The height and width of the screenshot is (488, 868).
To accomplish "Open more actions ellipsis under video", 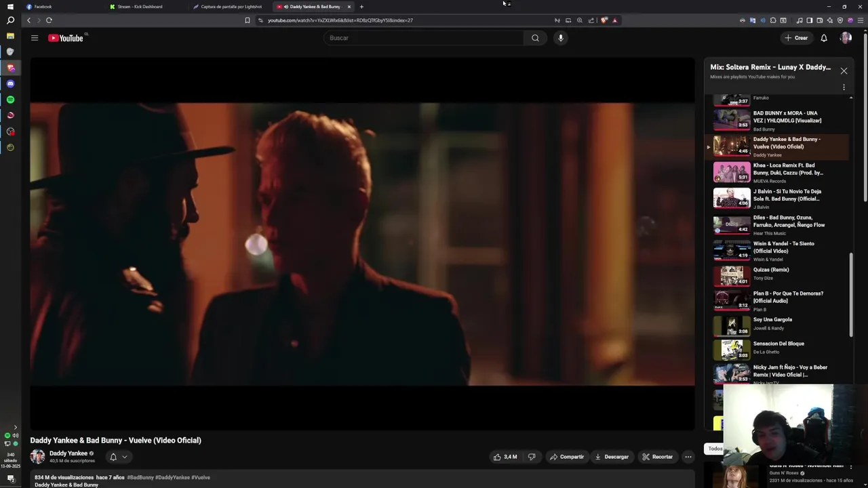I will pos(688,457).
